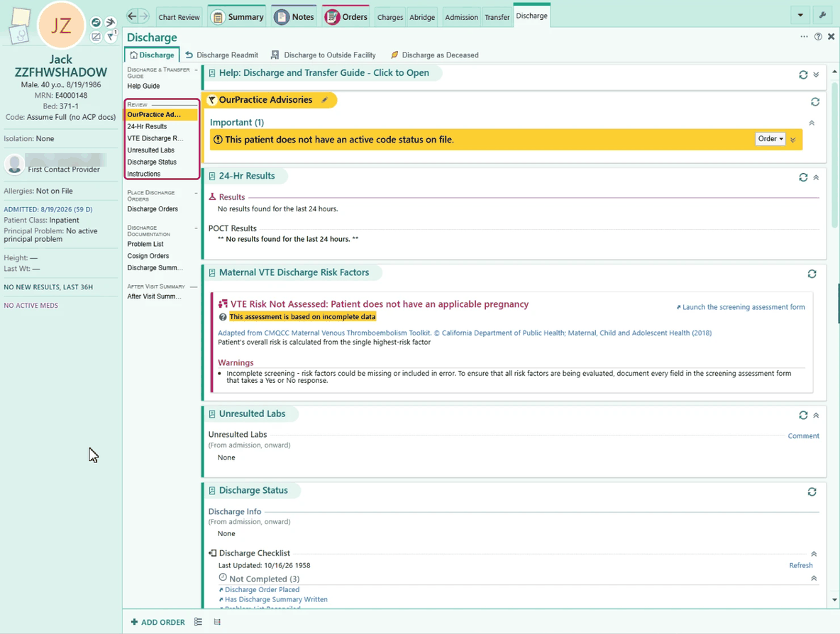The image size is (840, 634).
Task: Open the yellow sticky note icon
Action: [x=21, y=16]
